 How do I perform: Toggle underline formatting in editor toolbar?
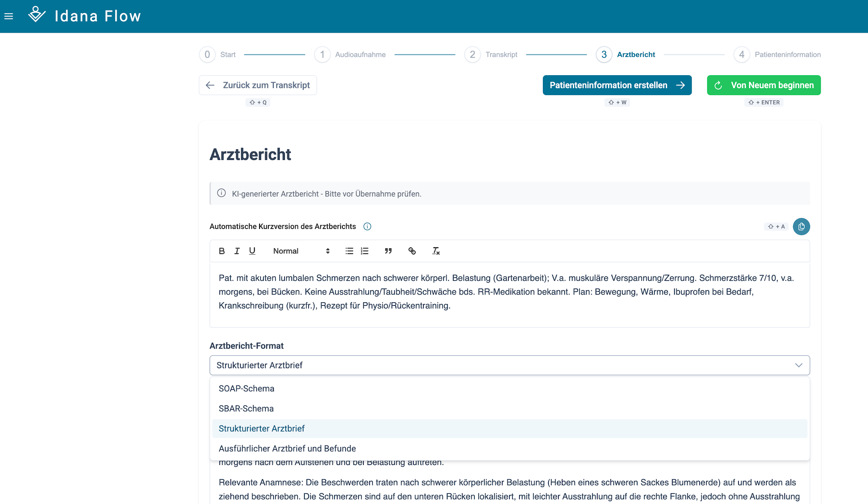click(x=252, y=251)
